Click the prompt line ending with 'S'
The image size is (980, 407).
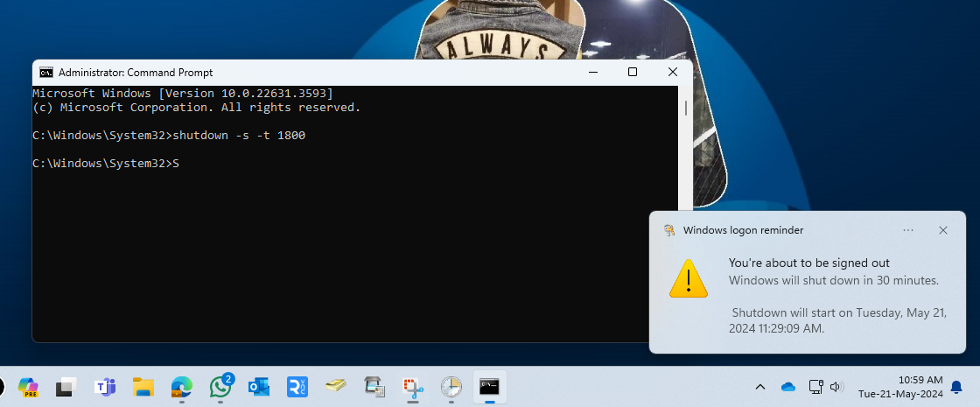106,163
